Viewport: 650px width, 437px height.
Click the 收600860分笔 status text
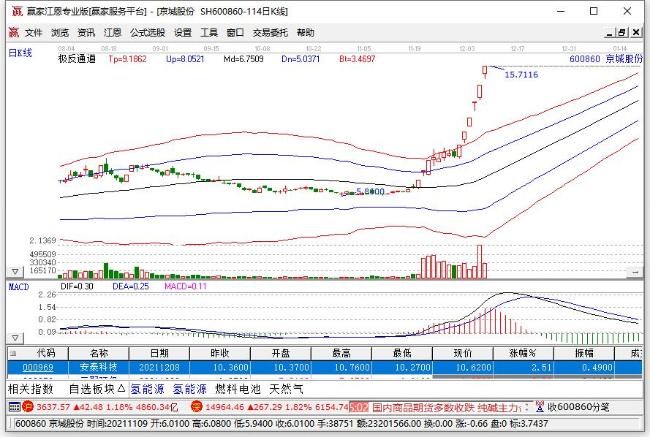coord(578,407)
